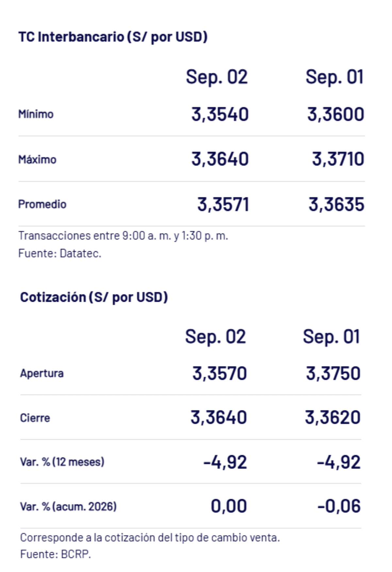Select the Máximo value 3,3710
Image resolution: width=392 pixels, height=572 pixels.
pyautogui.click(x=338, y=159)
